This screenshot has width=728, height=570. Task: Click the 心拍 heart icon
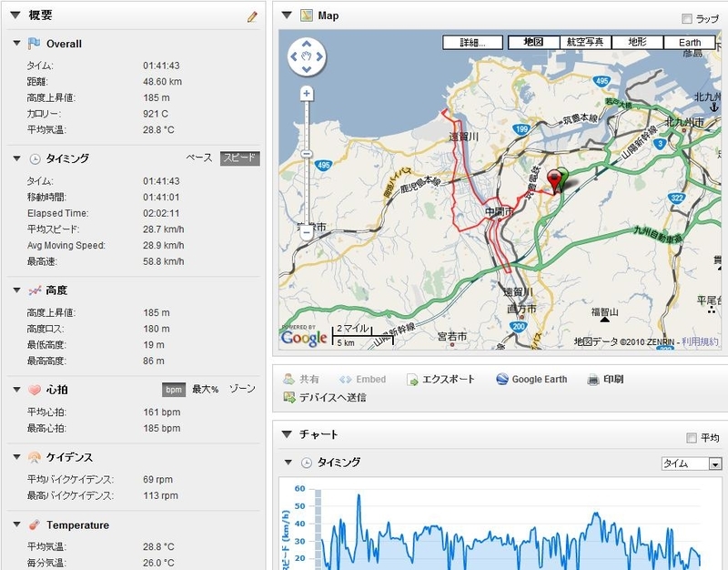tap(35, 390)
